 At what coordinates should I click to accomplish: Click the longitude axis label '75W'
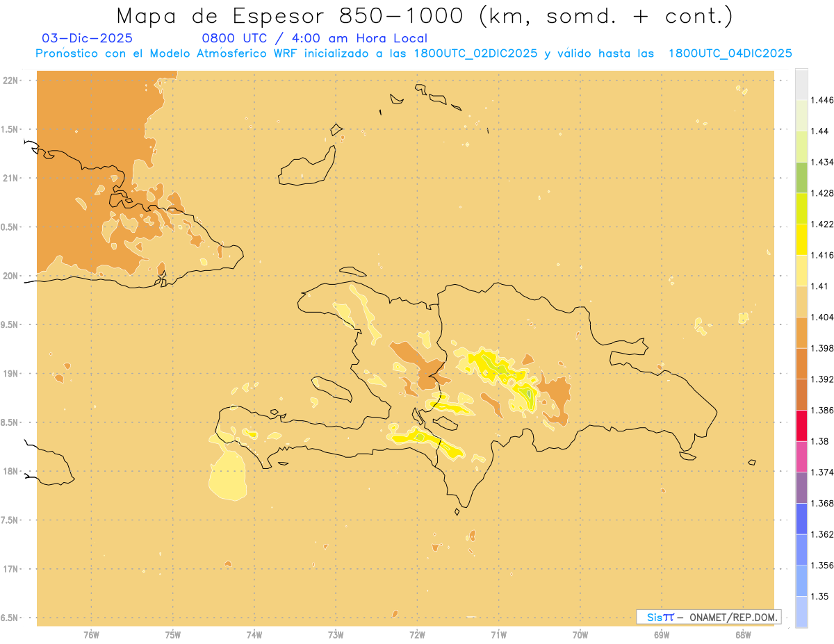(x=173, y=634)
